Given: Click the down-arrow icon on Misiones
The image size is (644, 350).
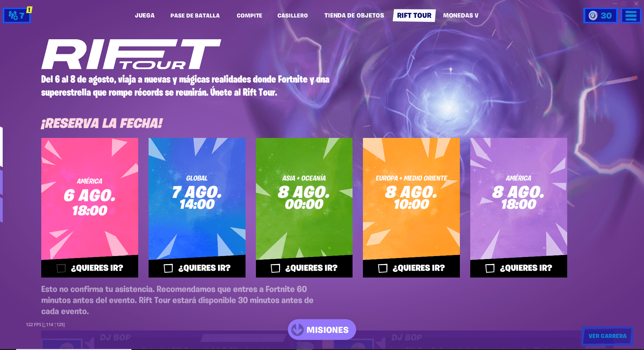Looking at the screenshot, I should [297, 330].
